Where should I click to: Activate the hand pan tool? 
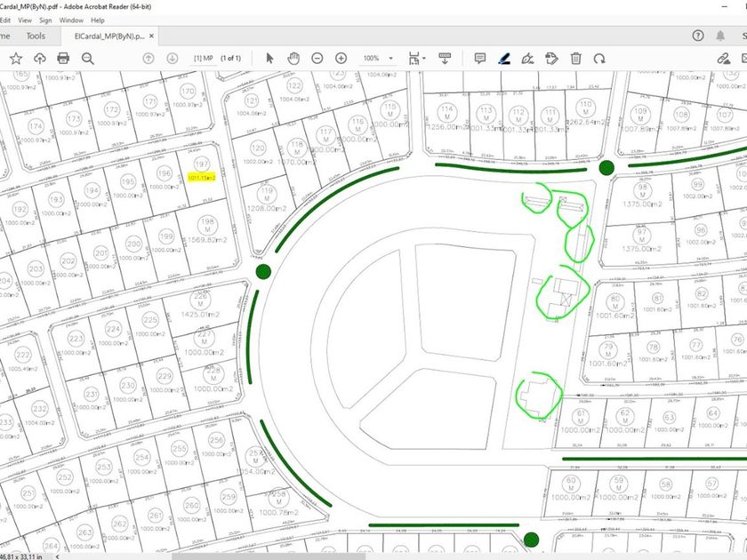(x=293, y=58)
